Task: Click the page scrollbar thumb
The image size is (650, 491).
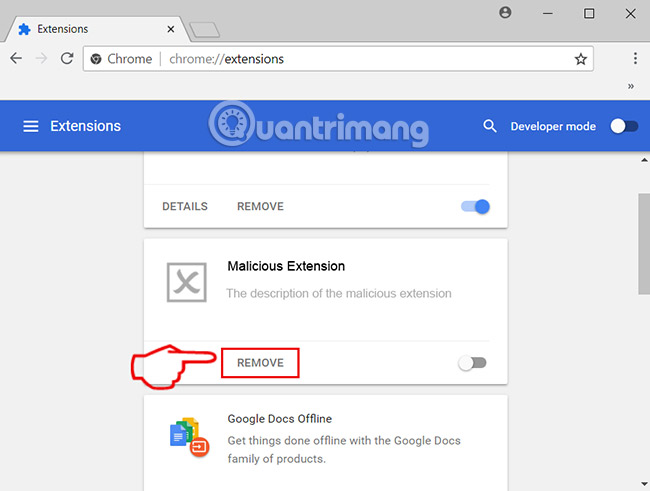Action: tap(644, 244)
